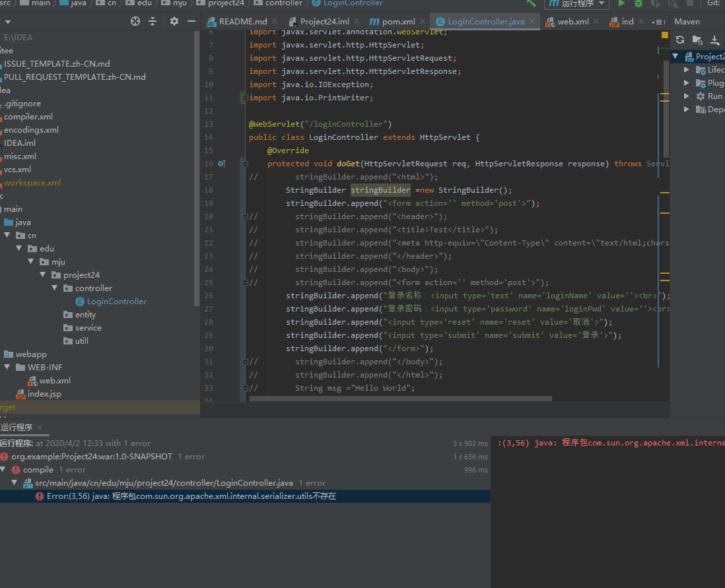Click the editor vertical scrollbar thumb
The height and width of the screenshot is (588, 725).
(666, 109)
